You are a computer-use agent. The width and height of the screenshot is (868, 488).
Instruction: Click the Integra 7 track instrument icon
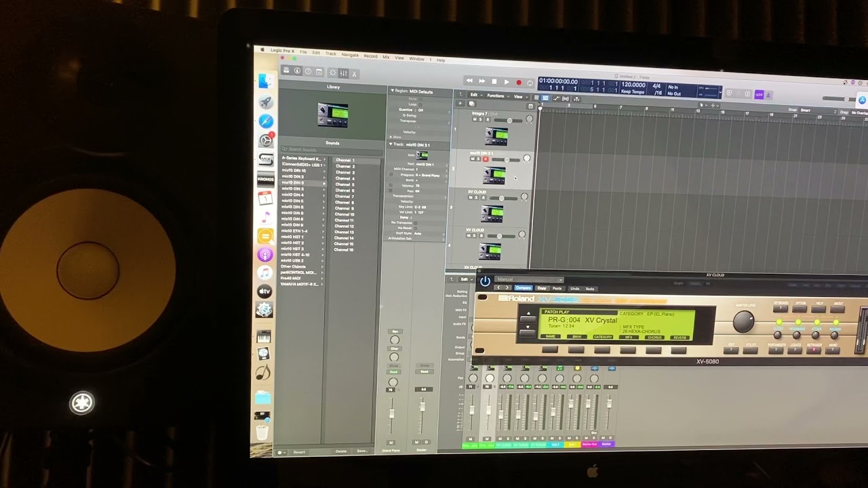click(x=497, y=136)
